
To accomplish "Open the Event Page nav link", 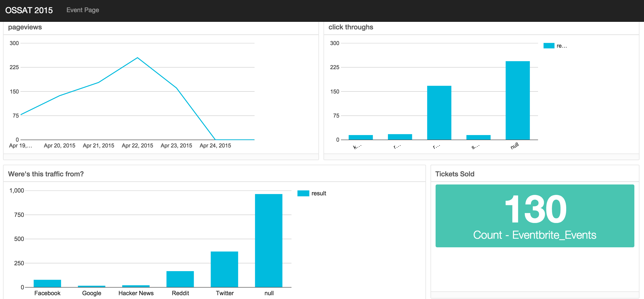I will pyautogui.click(x=83, y=10).
